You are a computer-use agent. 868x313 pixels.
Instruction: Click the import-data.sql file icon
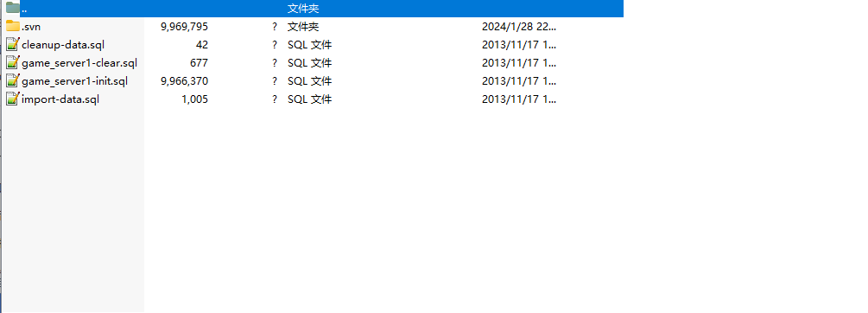(13, 99)
